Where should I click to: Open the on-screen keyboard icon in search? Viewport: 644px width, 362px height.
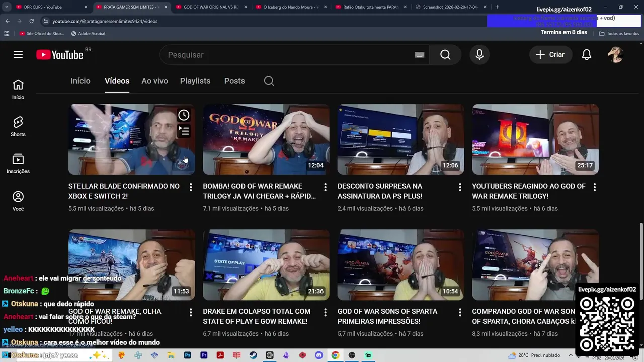coord(419,55)
